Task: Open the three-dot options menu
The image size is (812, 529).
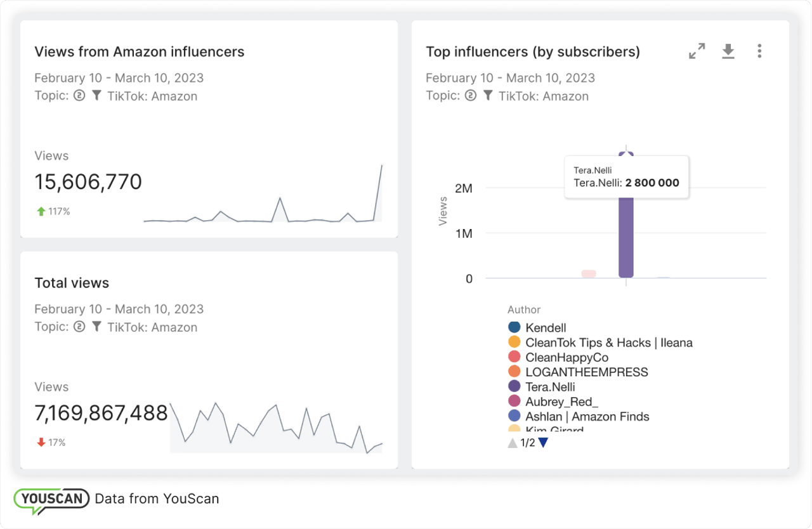Action: (759, 51)
